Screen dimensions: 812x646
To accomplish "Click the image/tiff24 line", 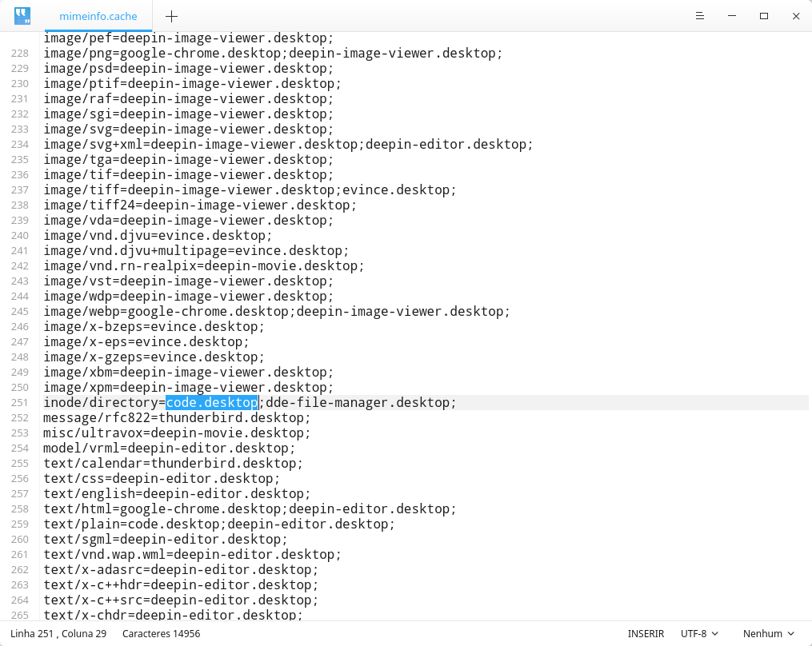I will pyautogui.click(x=200, y=205).
